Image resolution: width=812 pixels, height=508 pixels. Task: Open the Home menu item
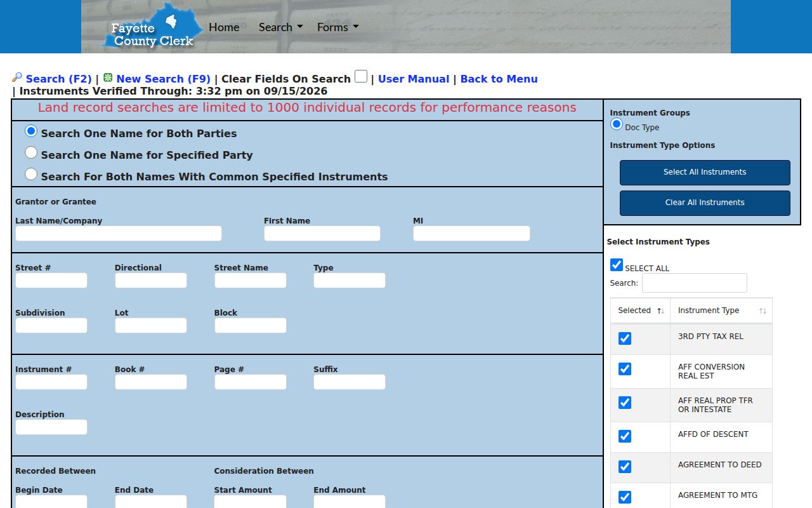[x=224, y=27]
